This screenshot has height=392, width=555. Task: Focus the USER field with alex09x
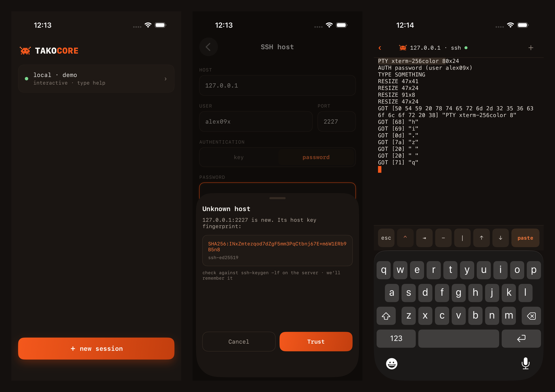click(256, 122)
